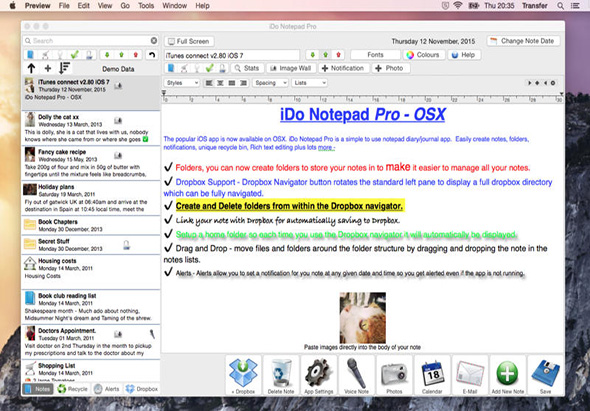590x411 pixels.
Task: Open the Calendar icon in the bottom toolbar
Action: pyautogui.click(x=432, y=375)
